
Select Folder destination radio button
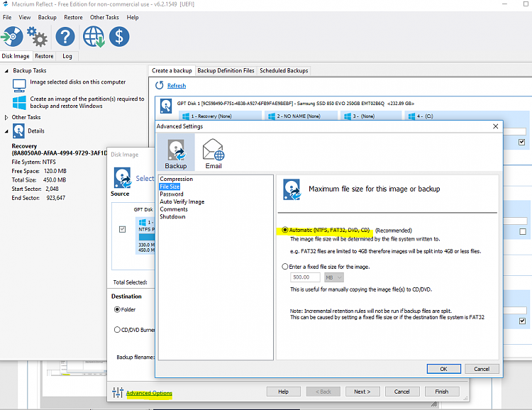coord(117,309)
